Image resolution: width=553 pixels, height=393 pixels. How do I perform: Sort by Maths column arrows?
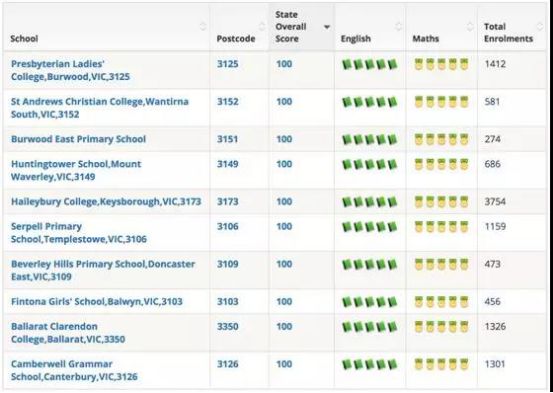point(470,26)
